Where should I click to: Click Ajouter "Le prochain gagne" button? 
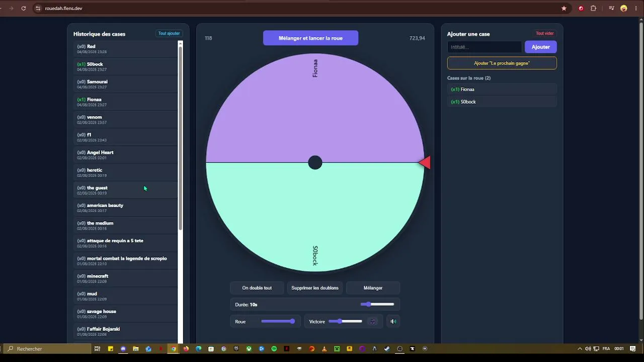click(x=502, y=63)
